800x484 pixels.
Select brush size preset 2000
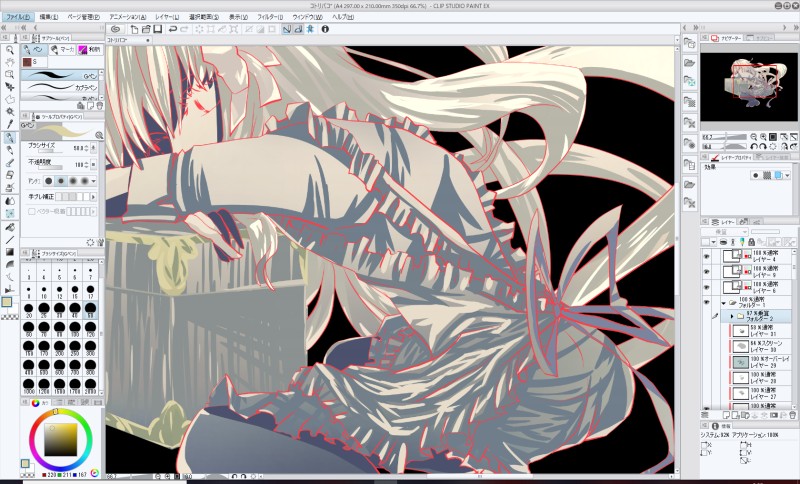pyautogui.click(x=90, y=385)
